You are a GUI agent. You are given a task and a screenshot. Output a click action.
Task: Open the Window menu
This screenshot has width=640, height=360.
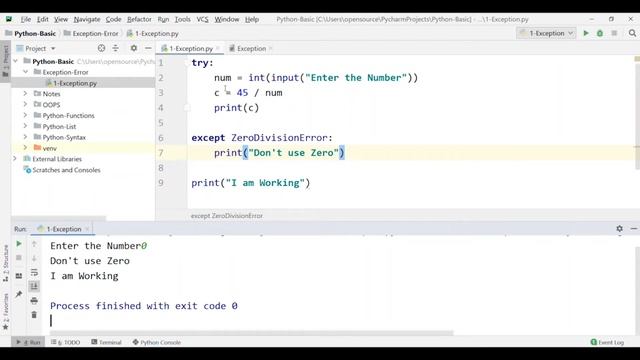[227, 19]
